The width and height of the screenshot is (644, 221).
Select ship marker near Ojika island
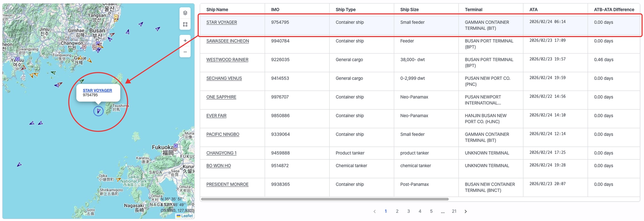tap(119, 180)
